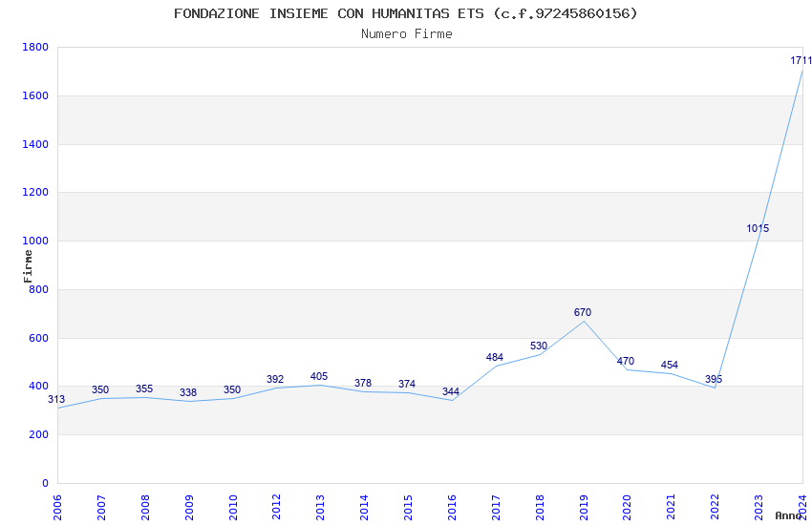Click the chart title 'FONDAZIONE INSIEME CON HUMANITAS ETS'
Screen dimensions: 812x525
pyautogui.click(x=329, y=13)
